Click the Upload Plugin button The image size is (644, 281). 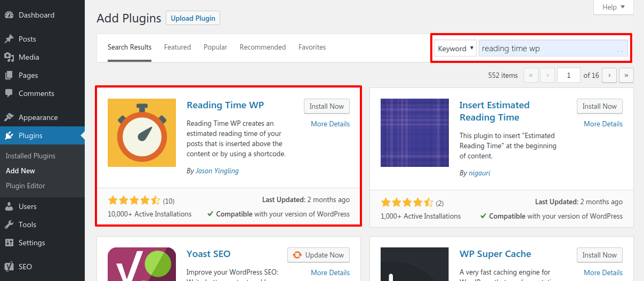point(193,18)
